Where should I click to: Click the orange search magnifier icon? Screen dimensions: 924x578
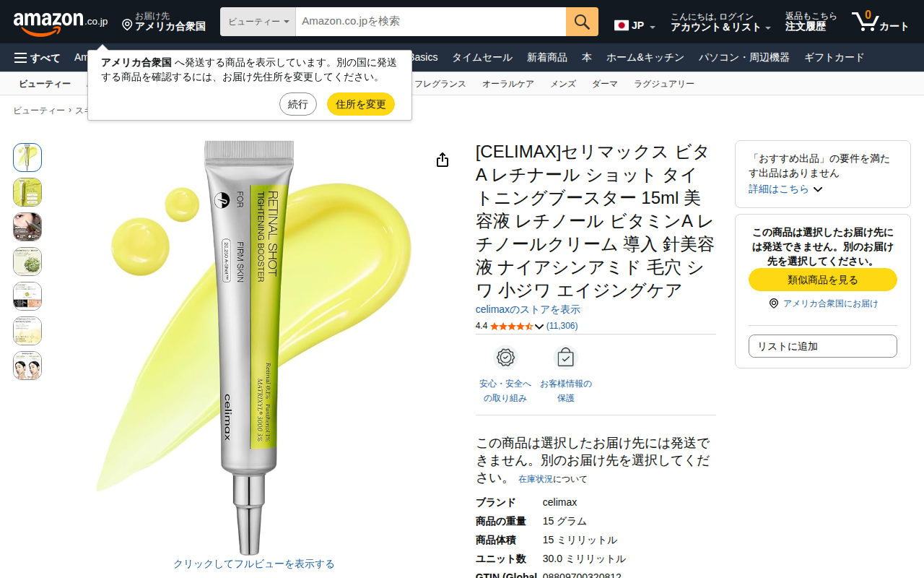(582, 22)
